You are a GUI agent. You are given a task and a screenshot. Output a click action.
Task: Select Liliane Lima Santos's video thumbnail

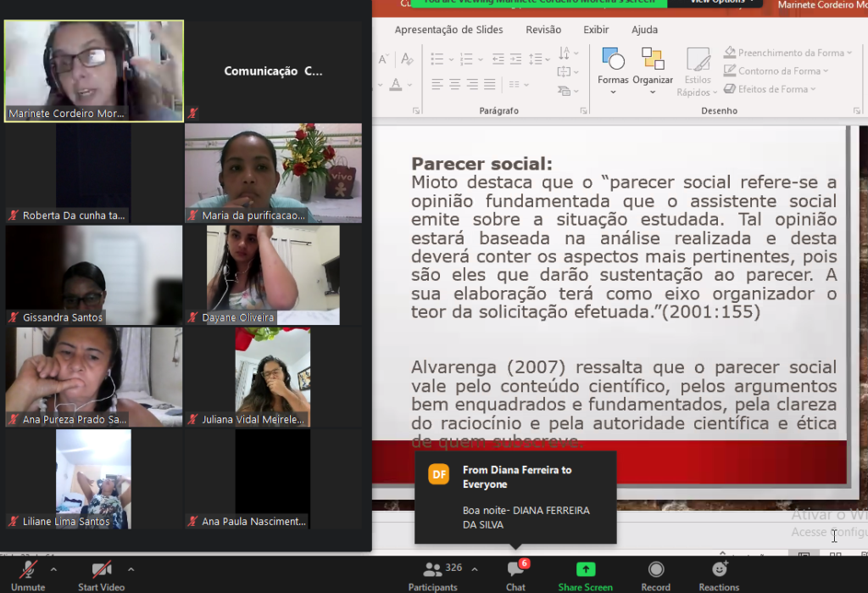pyautogui.click(x=94, y=478)
